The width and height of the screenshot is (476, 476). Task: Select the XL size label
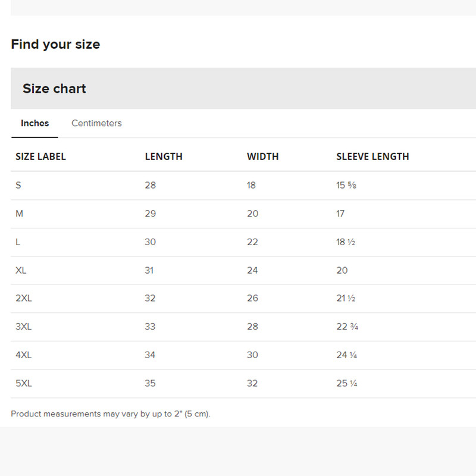click(21, 270)
